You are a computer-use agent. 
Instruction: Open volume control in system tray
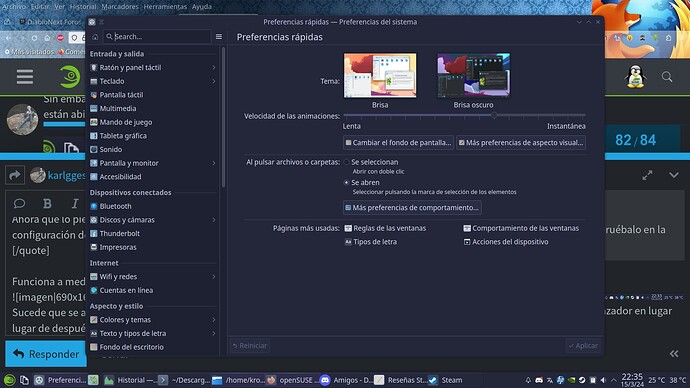(603, 380)
